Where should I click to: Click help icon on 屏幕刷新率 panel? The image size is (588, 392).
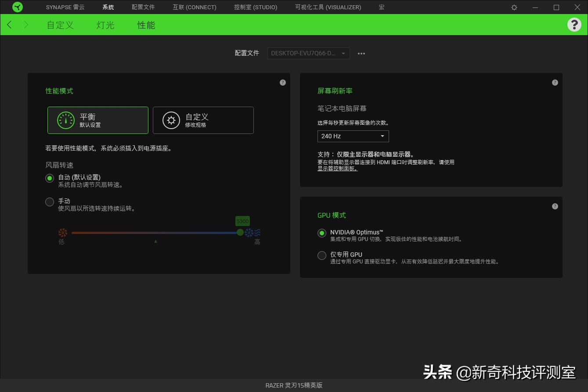[x=555, y=83]
